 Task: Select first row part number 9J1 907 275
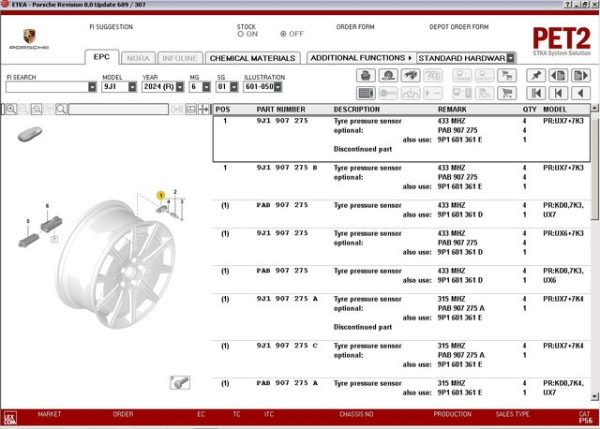(x=282, y=121)
